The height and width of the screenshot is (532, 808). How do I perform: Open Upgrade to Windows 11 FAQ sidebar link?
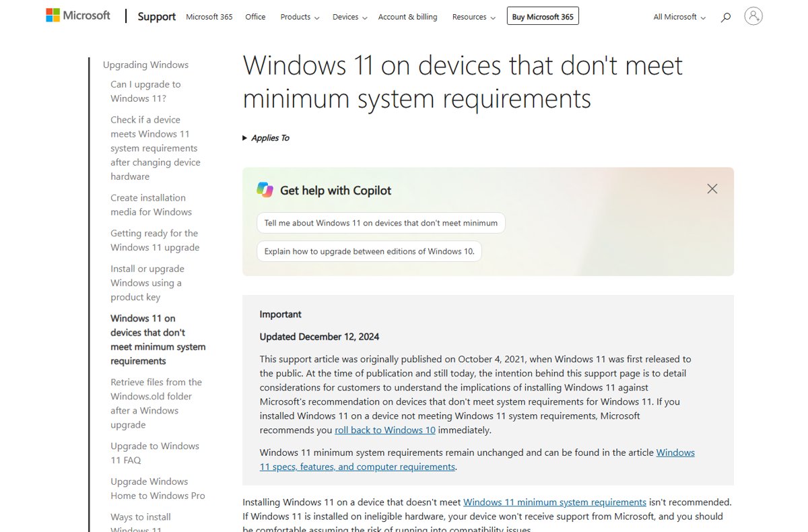point(155,453)
